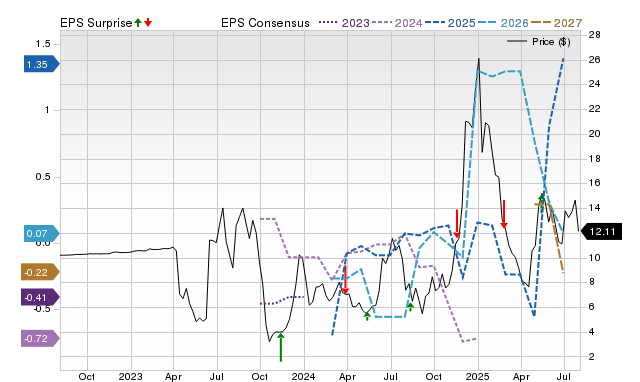The width and height of the screenshot is (640, 382).
Task: Click the red surprise arrow before 2025
Action: [457, 224]
